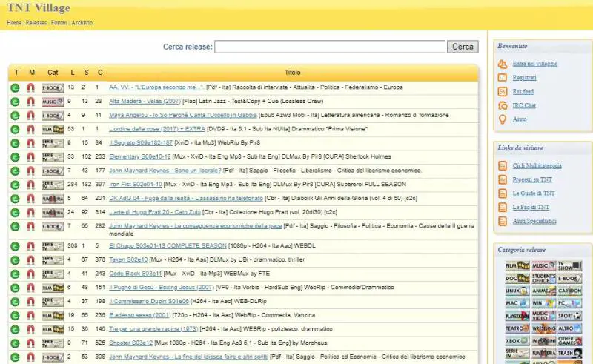
Task: Open Le Faq di TNT link
Action: [x=531, y=208]
